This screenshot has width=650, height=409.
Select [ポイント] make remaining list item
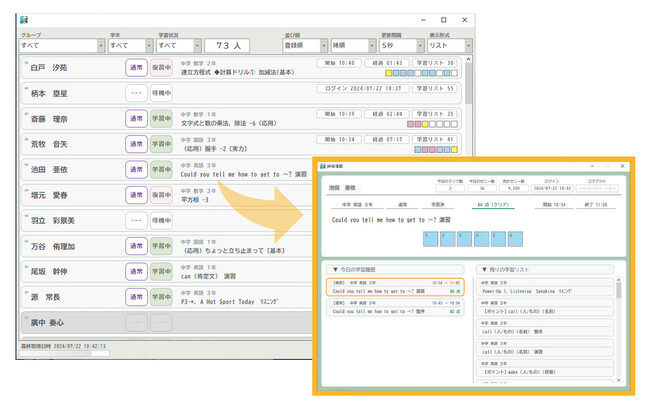(545, 368)
